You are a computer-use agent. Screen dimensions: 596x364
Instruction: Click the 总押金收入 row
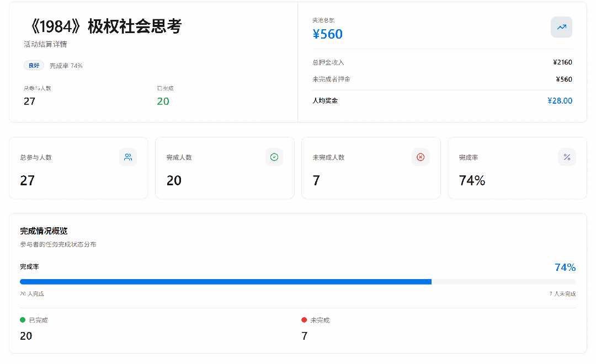[441, 62]
